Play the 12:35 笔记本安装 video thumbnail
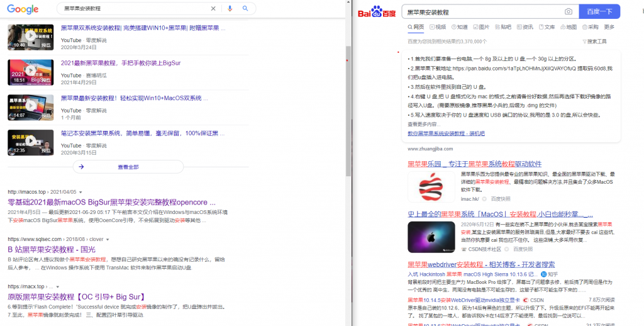Screen dimensions: 644x326 coord(30,142)
